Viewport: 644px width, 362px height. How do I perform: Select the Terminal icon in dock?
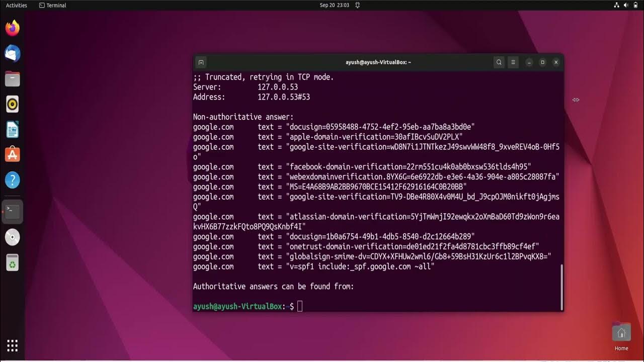coord(13,212)
